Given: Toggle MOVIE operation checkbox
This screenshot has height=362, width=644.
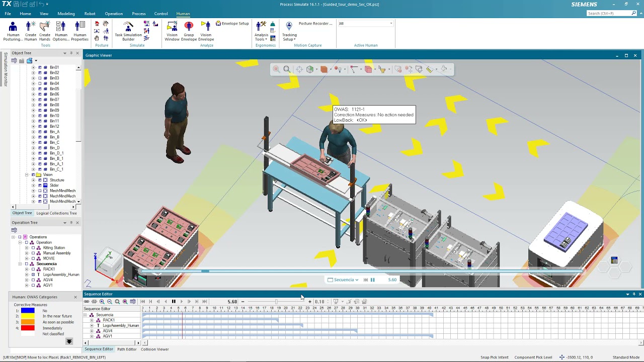Looking at the screenshot, I should 33,258.
